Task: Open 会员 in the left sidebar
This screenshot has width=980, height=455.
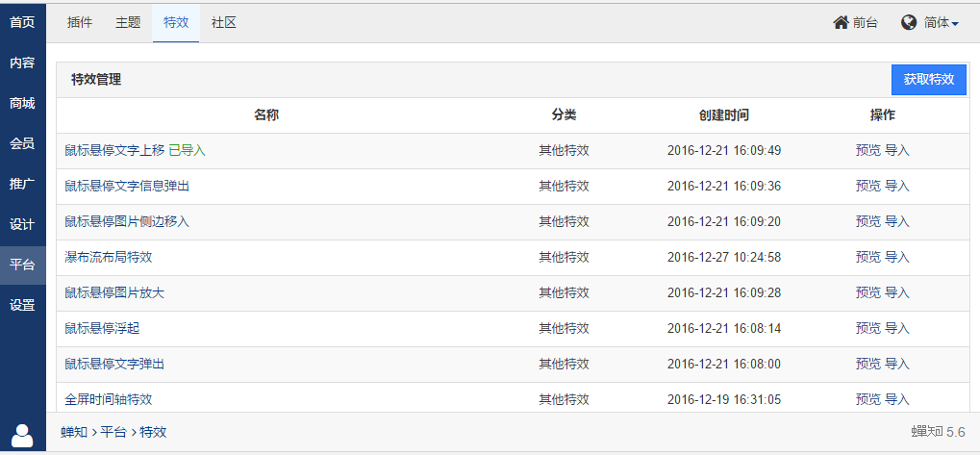Action: [x=22, y=143]
